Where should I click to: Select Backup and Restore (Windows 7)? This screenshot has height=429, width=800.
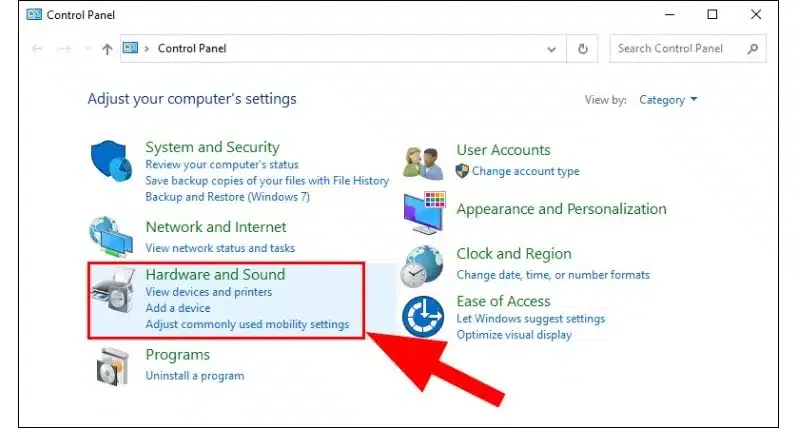coord(227,197)
